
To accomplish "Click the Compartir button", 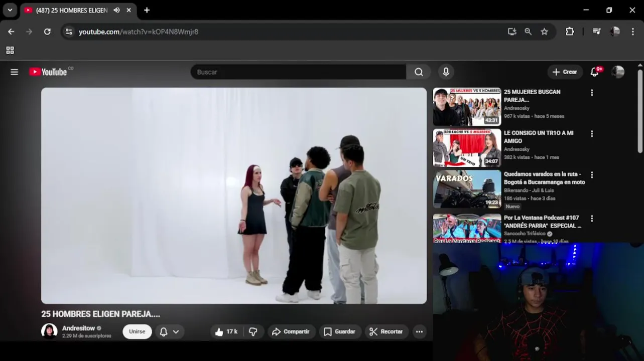I will pyautogui.click(x=291, y=331).
